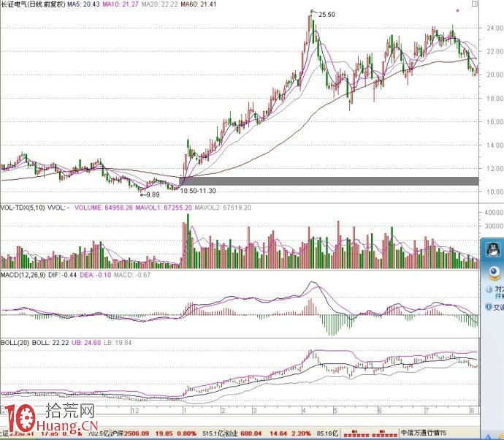Image resolution: width=504 pixels, height=440 pixels.
Task: Click month 3 on the time axis
Action: (254, 411)
